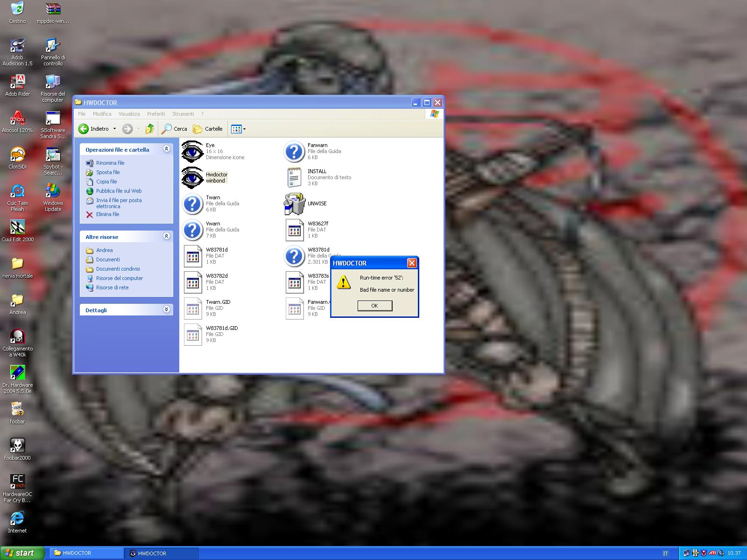Select the W83781d.GID file
This screenshot has height=560, width=747.
(x=192, y=334)
